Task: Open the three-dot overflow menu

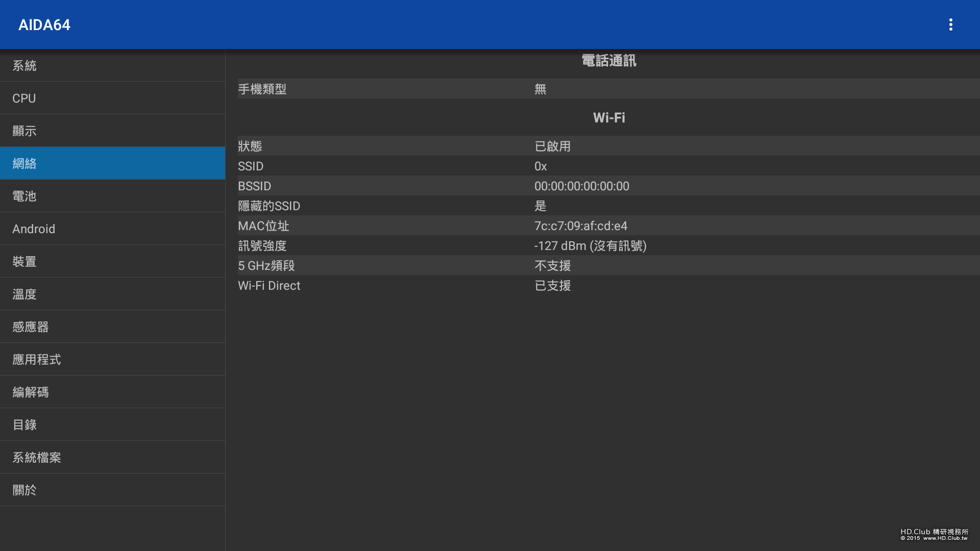Action: point(950,24)
